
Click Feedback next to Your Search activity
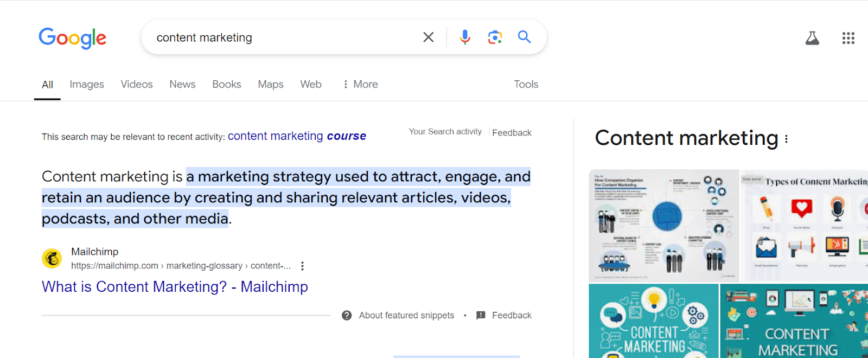pyautogui.click(x=512, y=132)
